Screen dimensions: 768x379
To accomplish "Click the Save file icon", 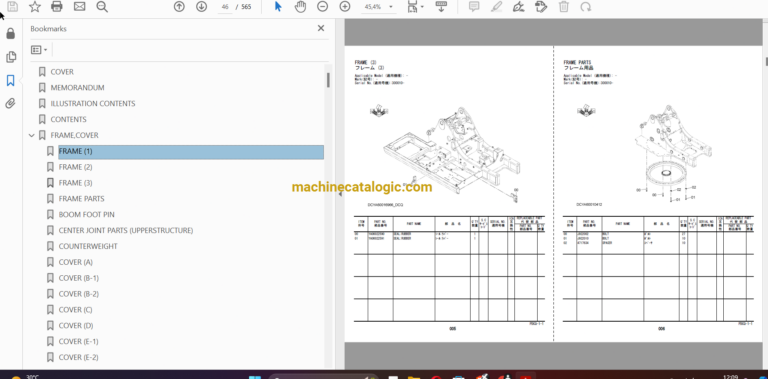I will point(12,6).
